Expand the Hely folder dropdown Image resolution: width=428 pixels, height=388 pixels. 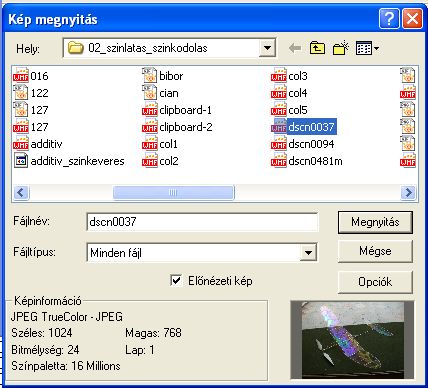tap(267, 48)
